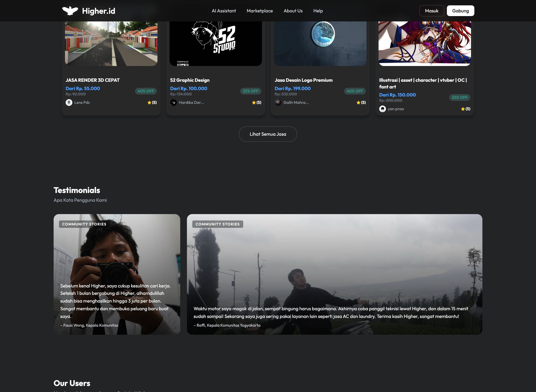Click the Community Stories tag on Fauzi Wong card

click(84, 224)
